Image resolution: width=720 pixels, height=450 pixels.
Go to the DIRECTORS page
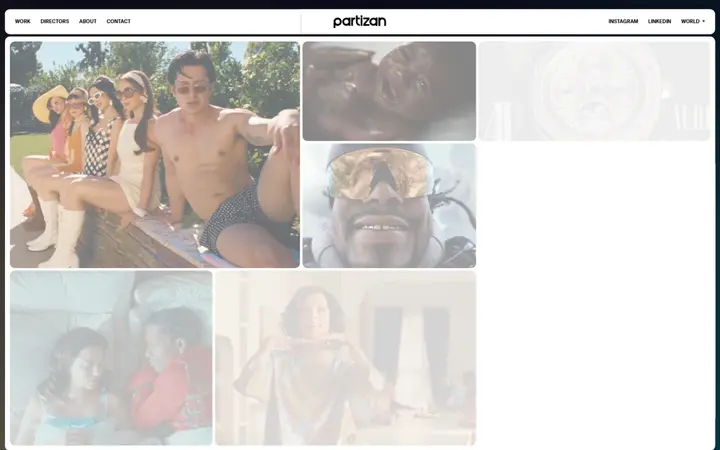coord(55,22)
